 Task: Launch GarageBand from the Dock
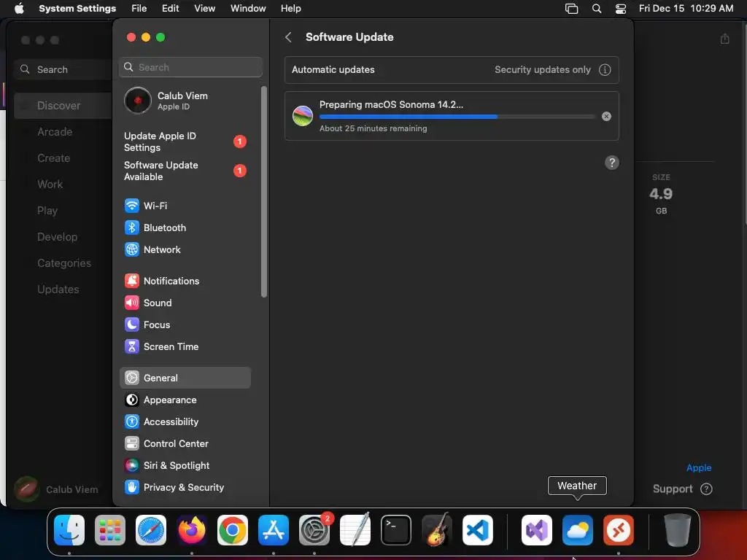coord(437,530)
